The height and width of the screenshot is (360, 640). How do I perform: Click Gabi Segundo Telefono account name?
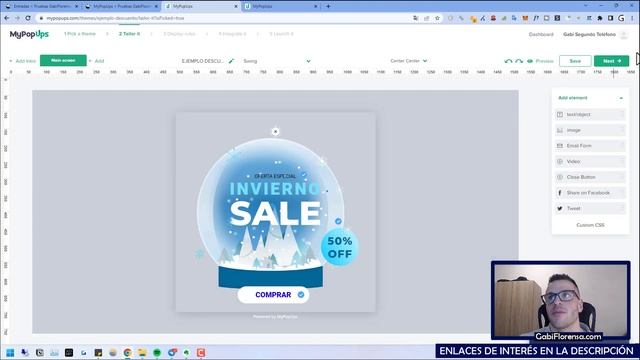pyautogui.click(x=589, y=34)
